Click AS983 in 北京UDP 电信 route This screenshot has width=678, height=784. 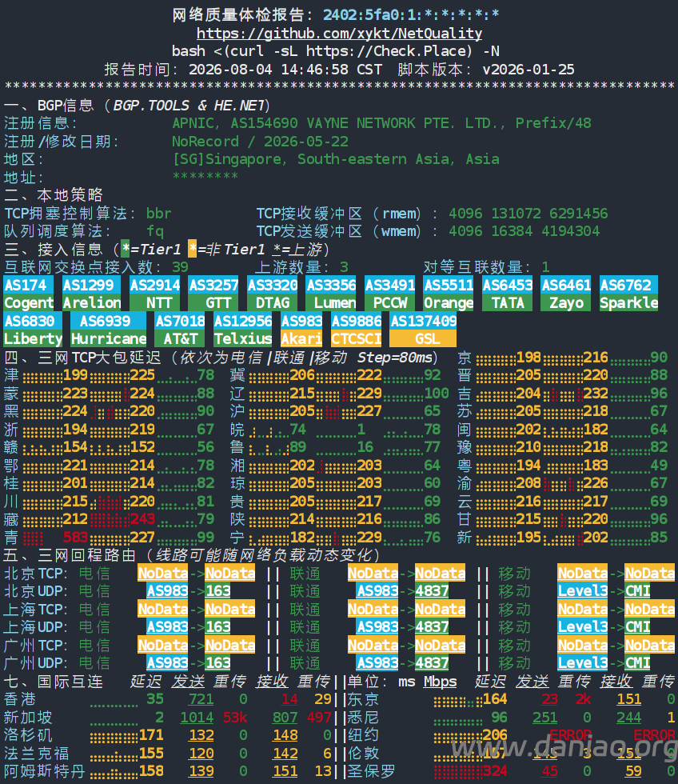coord(167,591)
